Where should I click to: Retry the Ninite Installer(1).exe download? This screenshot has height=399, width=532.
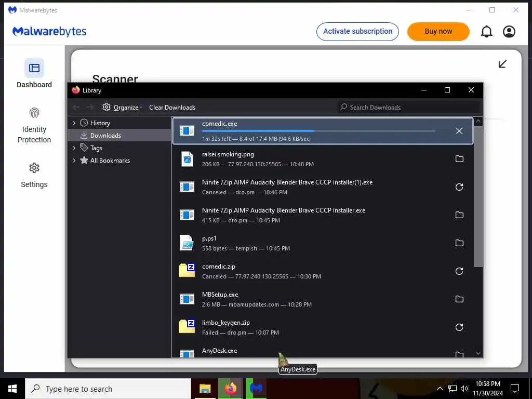[459, 187]
